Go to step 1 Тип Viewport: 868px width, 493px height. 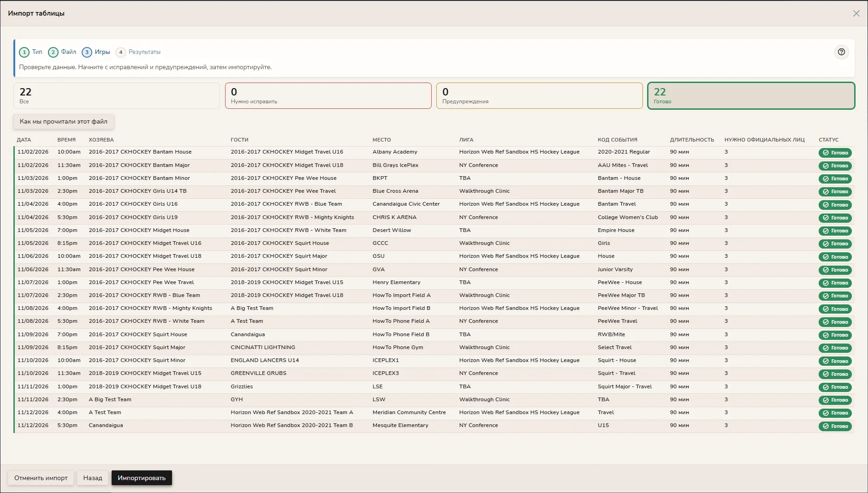31,52
